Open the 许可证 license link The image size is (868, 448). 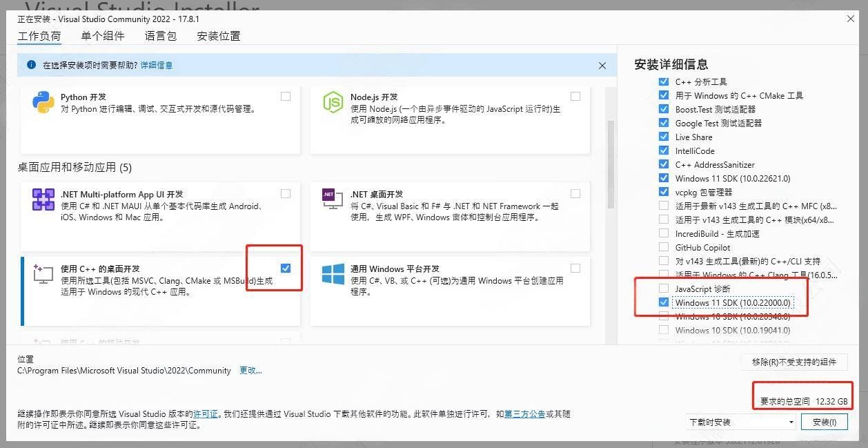click(x=206, y=414)
